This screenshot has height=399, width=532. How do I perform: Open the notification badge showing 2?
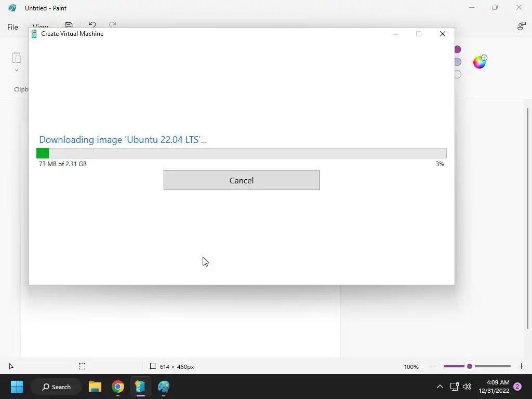point(517,387)
